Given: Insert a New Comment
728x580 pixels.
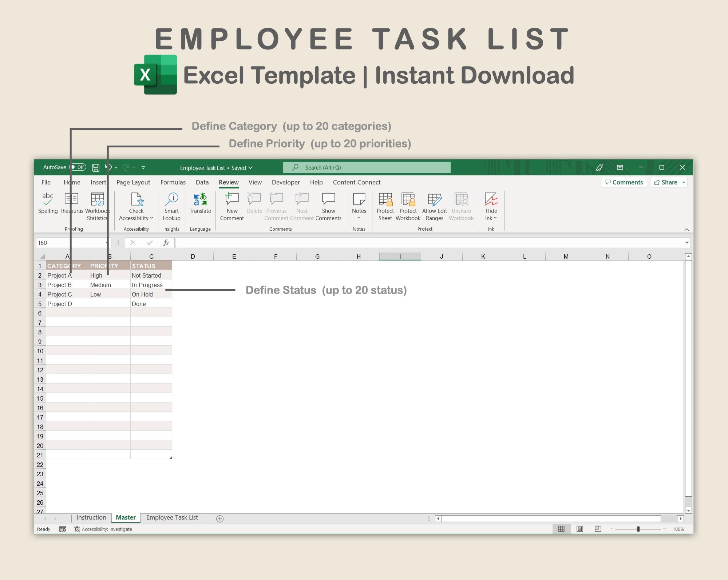Looking at the screenshot, I should click(x=232, y=206).
